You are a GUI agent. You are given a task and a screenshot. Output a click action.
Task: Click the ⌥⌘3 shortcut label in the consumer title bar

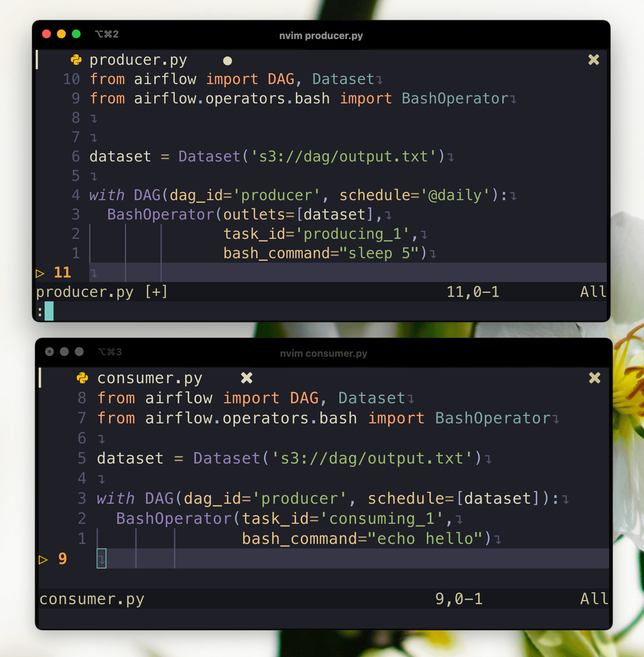pyautogui.click(x=110, y=352)
